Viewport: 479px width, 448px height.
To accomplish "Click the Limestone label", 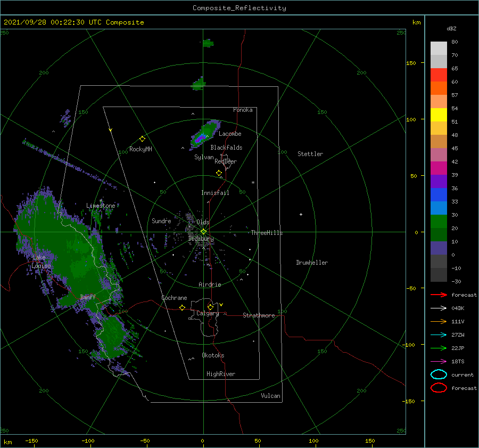I will [101, 206].
